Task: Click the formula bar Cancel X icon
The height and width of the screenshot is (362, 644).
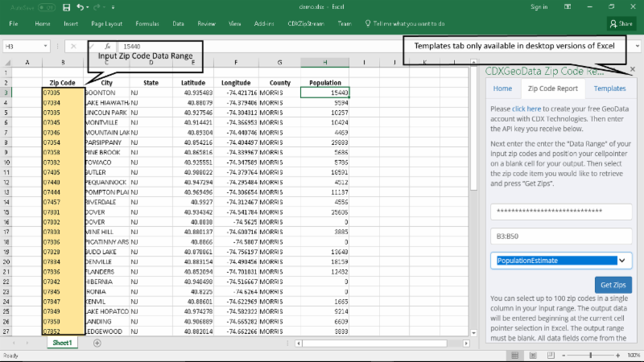Action: 73,47
